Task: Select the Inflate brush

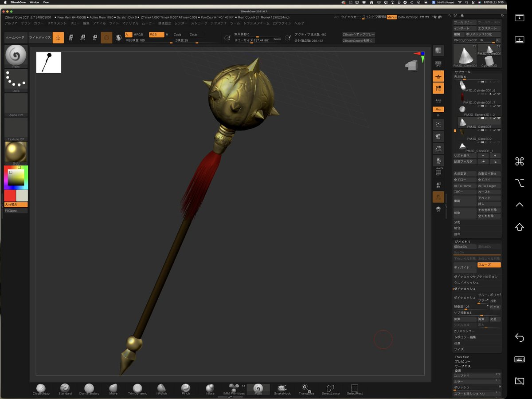Action: click(210, 389)
